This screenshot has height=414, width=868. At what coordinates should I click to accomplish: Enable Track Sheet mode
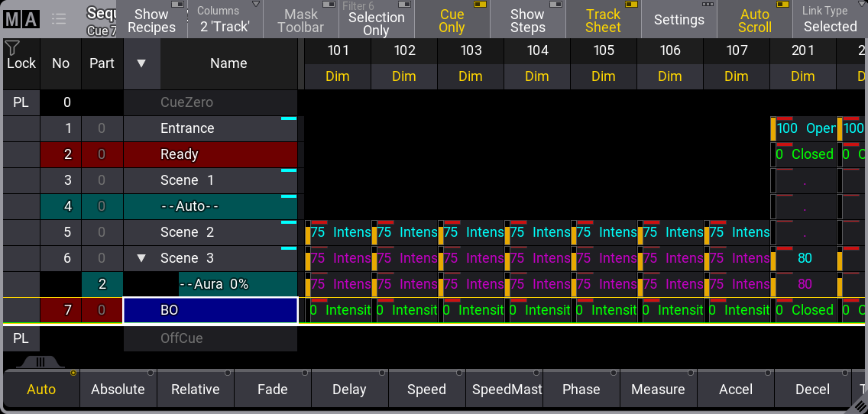603,20
